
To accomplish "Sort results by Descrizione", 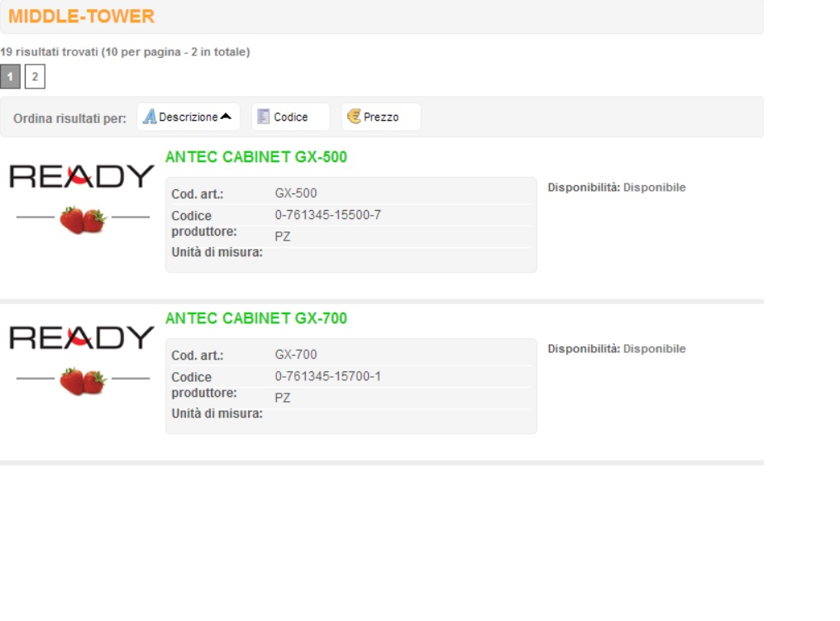I will click(188, 117).
